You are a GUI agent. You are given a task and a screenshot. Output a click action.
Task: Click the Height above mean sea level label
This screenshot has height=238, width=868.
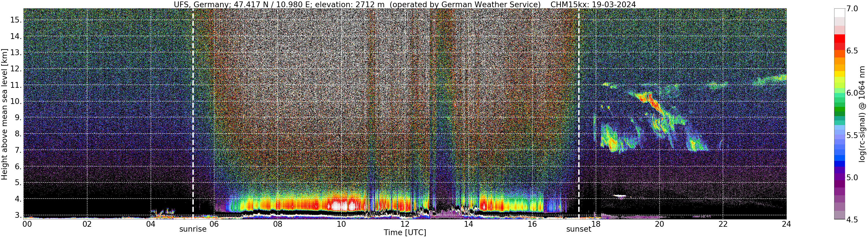tap(4, 114)
